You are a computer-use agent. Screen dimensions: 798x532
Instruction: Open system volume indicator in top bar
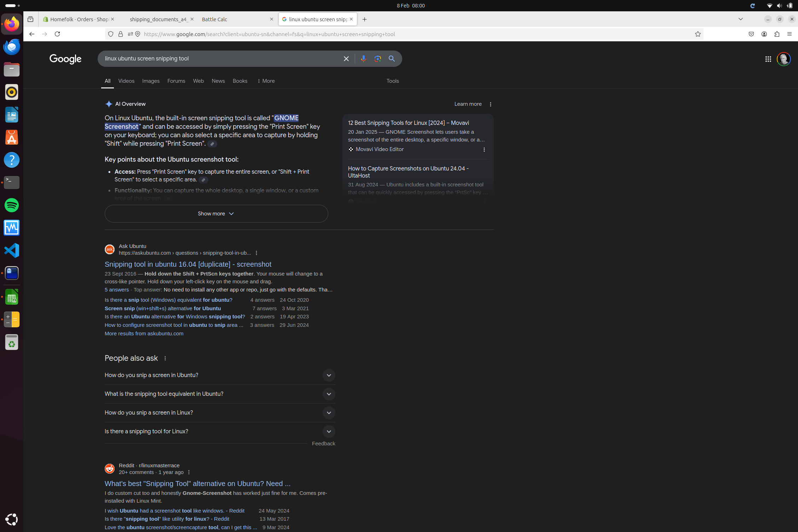779,6
